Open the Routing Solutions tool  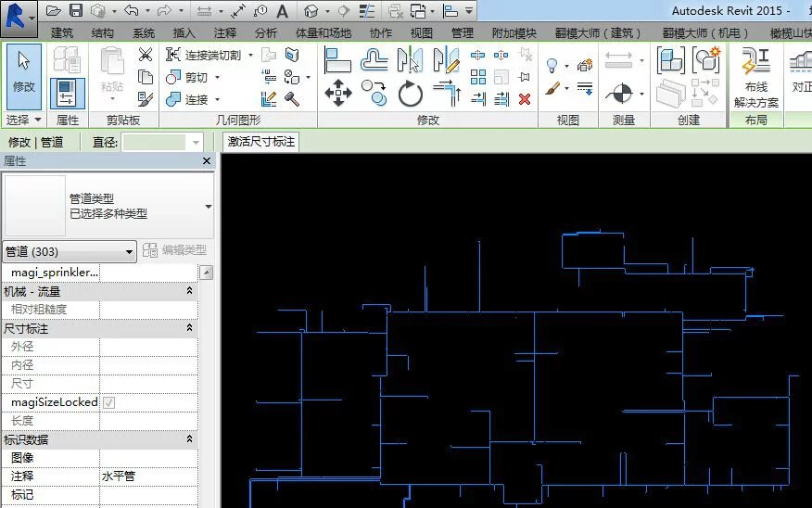tap(756, 78)
